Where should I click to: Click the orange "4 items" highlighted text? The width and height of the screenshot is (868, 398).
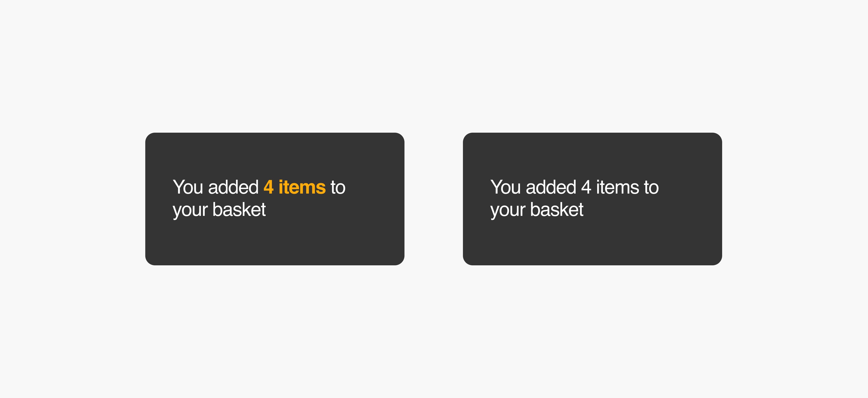[294, 187]
